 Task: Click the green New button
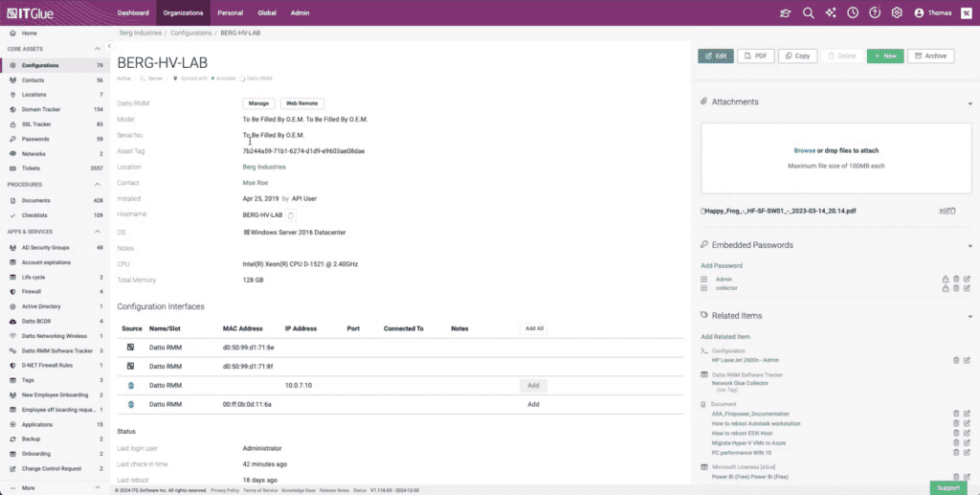[x=884, y=56]
